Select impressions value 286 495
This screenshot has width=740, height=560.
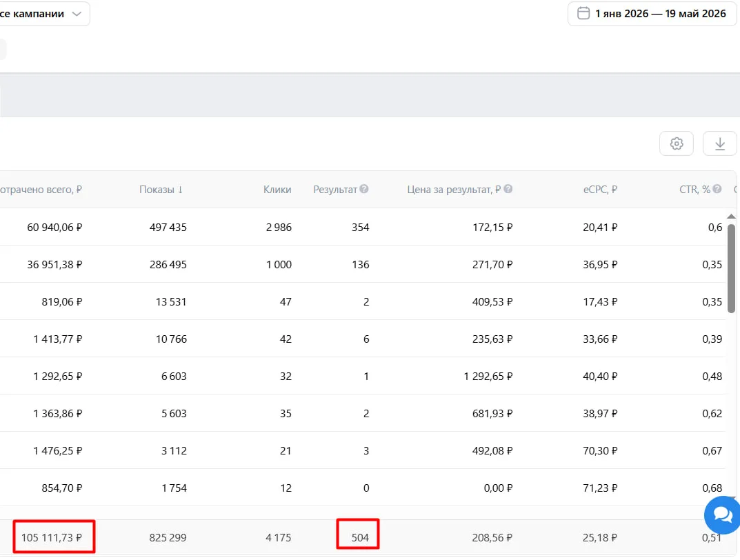pyautogui.click(x=168, y=265)
